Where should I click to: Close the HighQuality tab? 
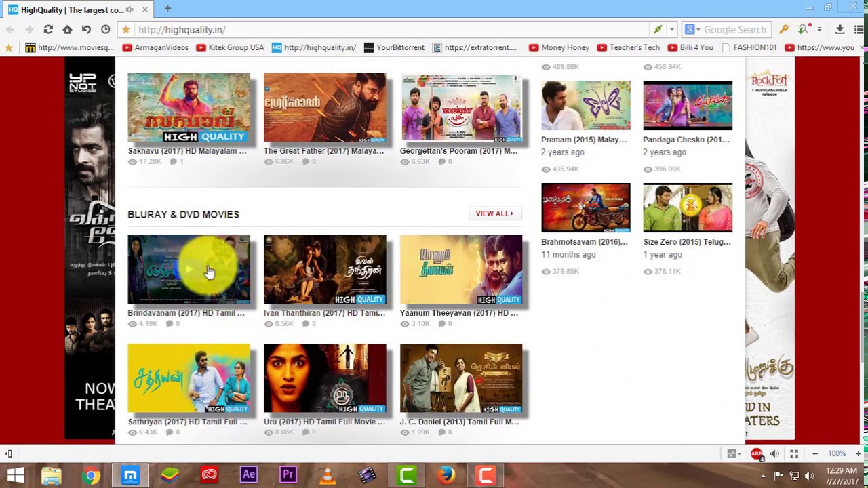pos(145,9)
